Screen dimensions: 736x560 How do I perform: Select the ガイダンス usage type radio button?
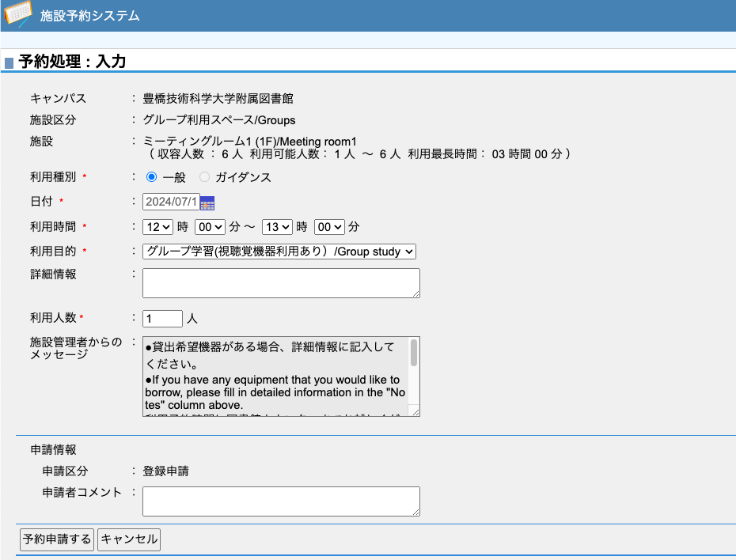204,177
